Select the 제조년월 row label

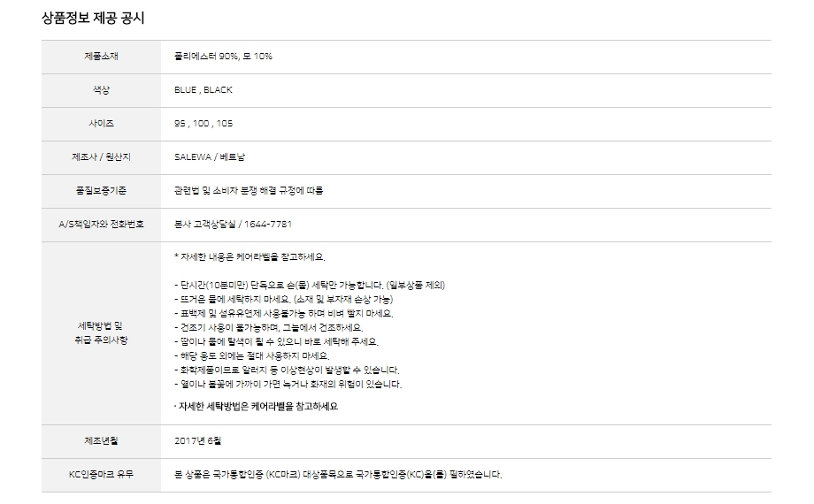(x=101, y=440)
